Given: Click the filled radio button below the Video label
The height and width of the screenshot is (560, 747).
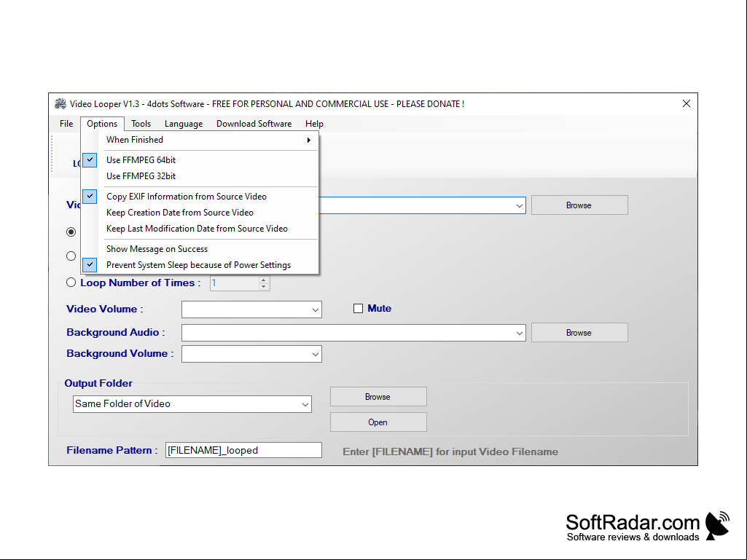Looking at the screenshot, I should pos(71,232).
